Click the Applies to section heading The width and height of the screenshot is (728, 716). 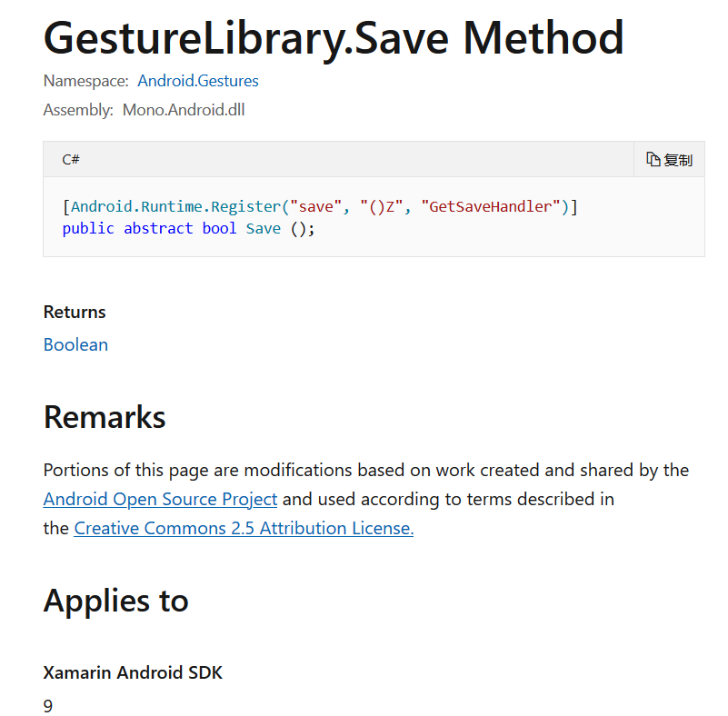(115, 601)
